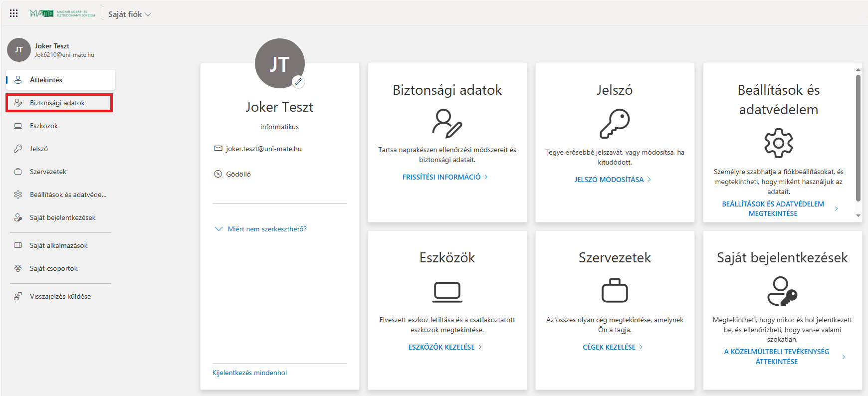Open the app launcher waffle icon
Image resolution: width=868 pixels, height=396 pixels.
(x=14, y=13)
